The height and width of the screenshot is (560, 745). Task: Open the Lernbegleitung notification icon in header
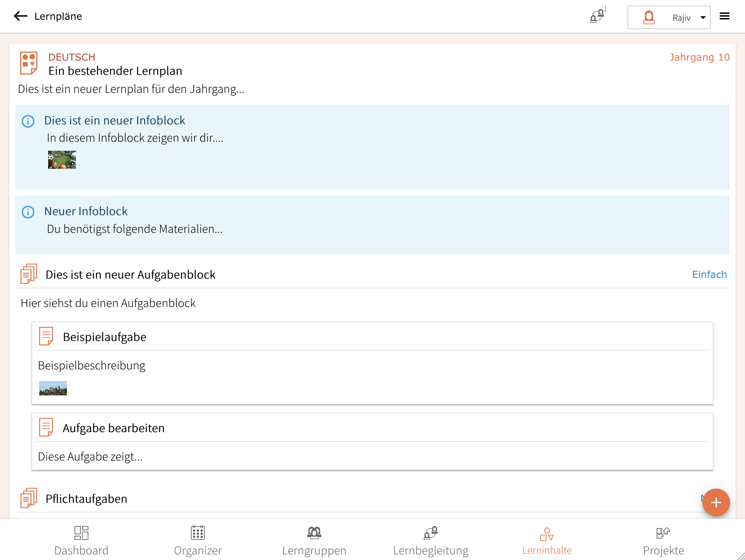tap(597, 16)
